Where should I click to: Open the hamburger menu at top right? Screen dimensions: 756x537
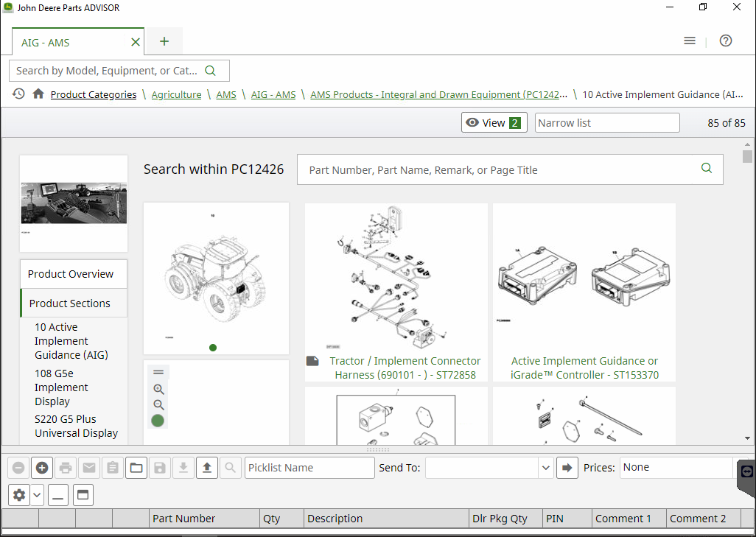[690, 41]
